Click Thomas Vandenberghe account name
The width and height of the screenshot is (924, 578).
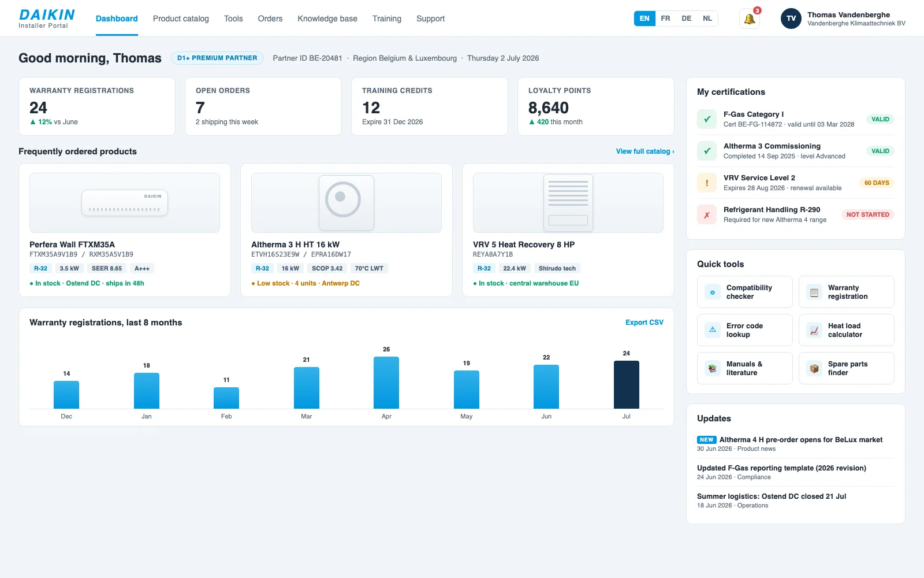coord(848,15)
